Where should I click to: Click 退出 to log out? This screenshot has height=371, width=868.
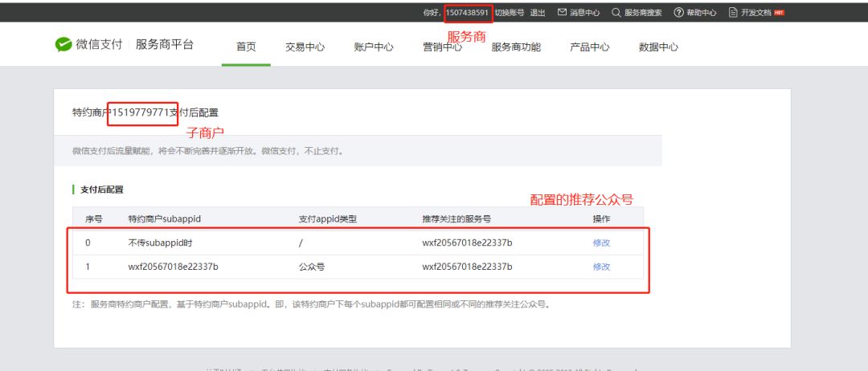pos(538,13)
